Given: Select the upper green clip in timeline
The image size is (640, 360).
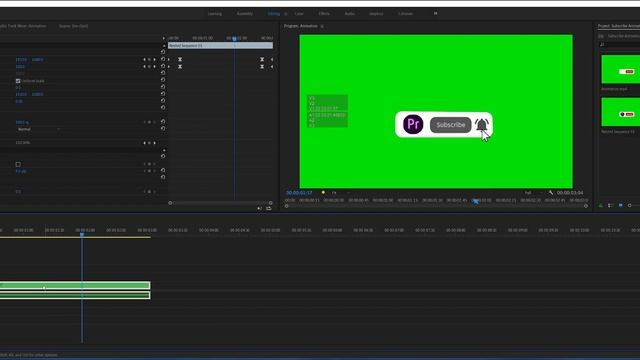Looking at the screenshot, I should click(x=75, y=285).
